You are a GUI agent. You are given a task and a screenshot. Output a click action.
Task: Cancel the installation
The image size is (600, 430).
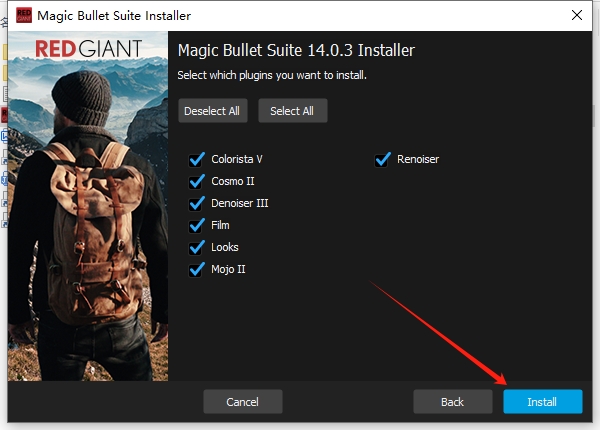[x=243, y=402]
